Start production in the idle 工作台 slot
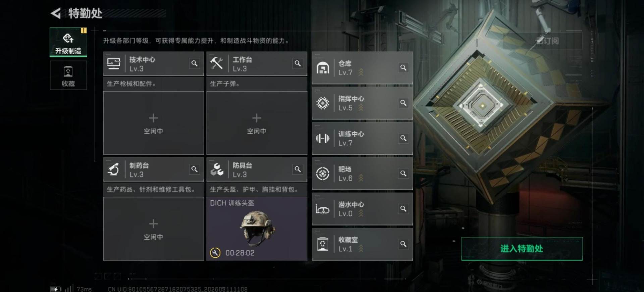 257,123
